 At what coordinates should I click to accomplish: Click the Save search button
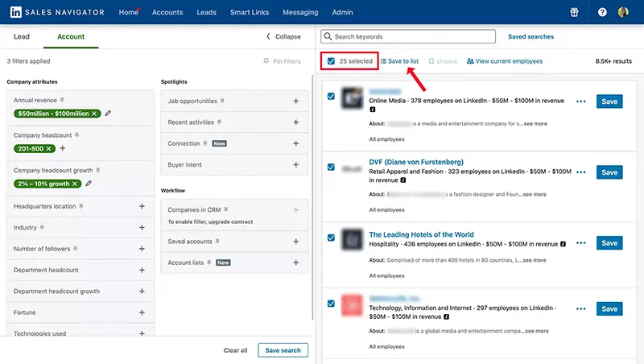point(283,350)
